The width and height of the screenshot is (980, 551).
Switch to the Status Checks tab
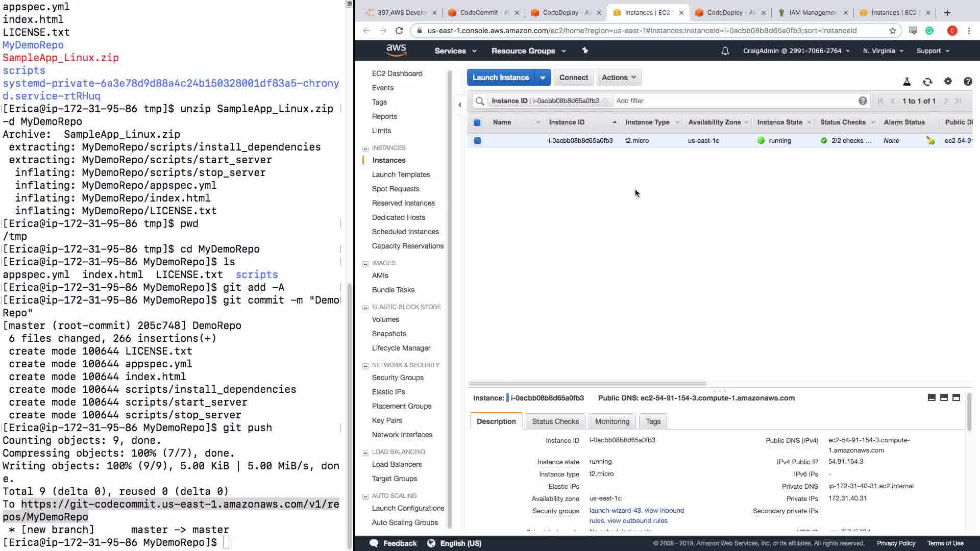[x=555, y=421]
